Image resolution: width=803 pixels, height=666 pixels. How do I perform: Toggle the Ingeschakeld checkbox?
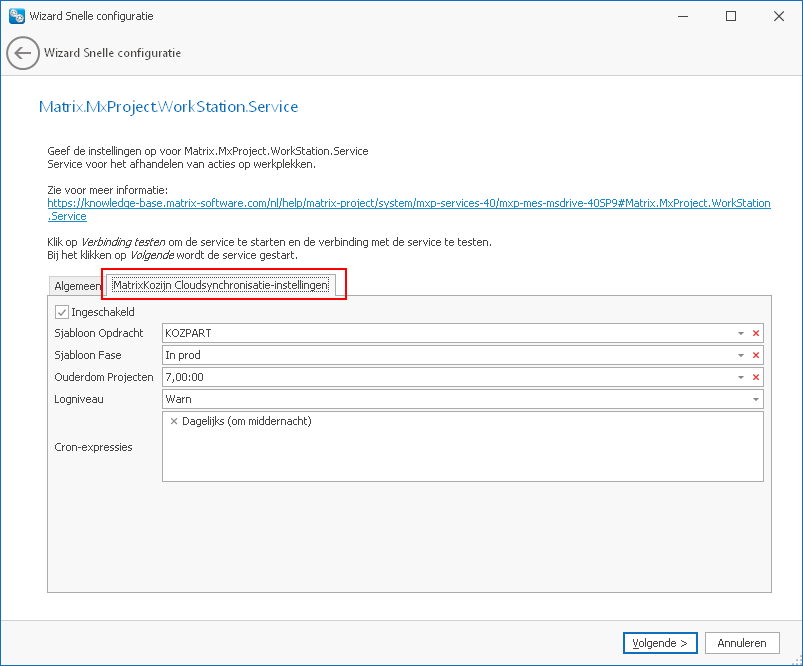pyautogui.click(x=62, y=313)
